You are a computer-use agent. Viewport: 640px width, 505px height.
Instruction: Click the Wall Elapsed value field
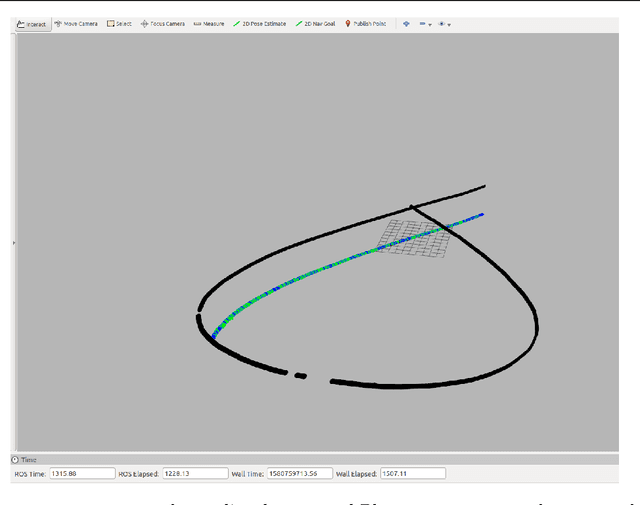tap(412, 473)
